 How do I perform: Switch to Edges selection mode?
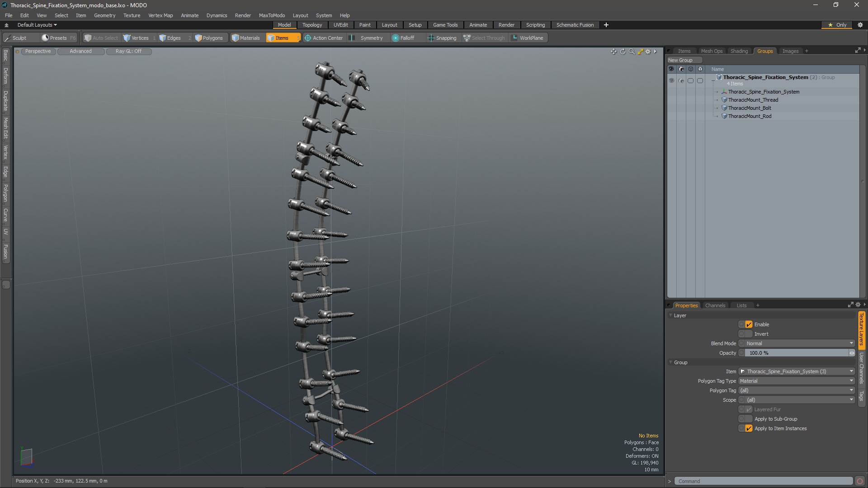174,38
